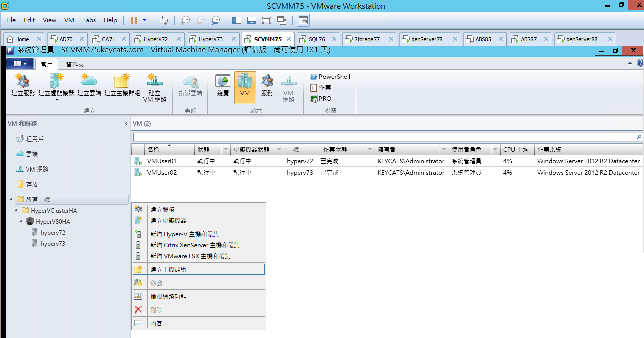The width and height of the screenshot is (644, 338).
Task: Click the VM 網路 view icon in ribbon
Action: [x=288, y=88]
